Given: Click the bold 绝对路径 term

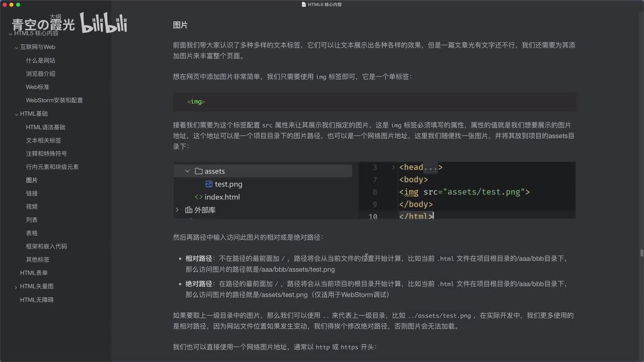Looking at the screenshot, I should (x=199, y=284).
